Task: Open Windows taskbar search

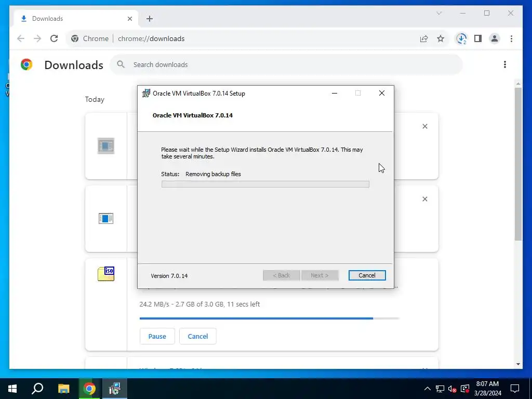Action: [x=37, y=389]
